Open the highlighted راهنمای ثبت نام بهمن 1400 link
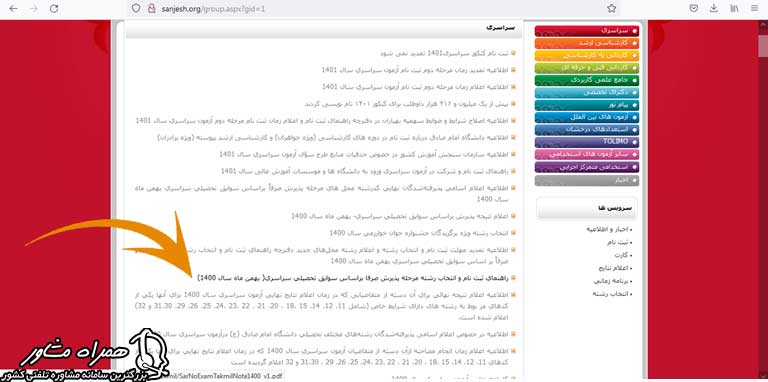768x382 pixels. [x=354, y=278]
